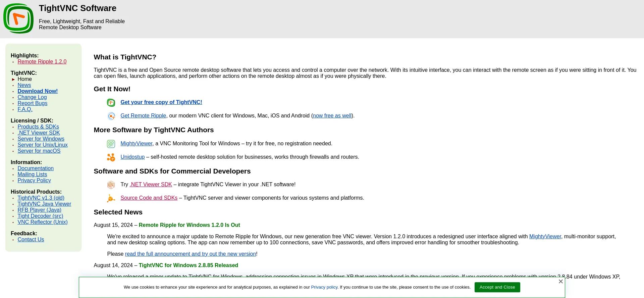The height and width of the screenshot is (298, 644).
Task: Open Tight Decoder (src) link
Action: coord(40,216)
